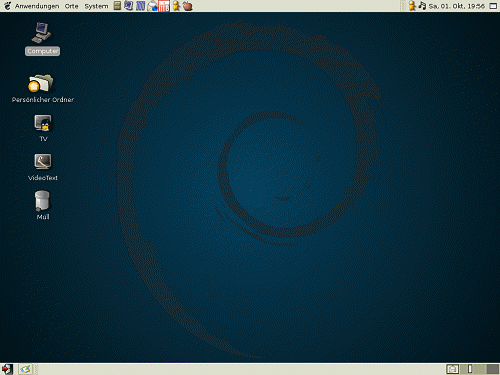Open the music note volume applet

(x=422, y=6)
